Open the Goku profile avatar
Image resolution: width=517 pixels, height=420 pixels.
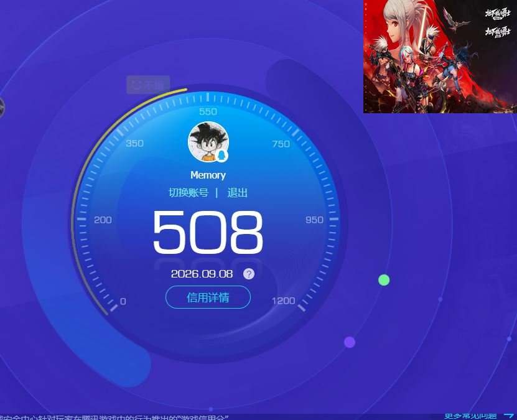point(208,142)
